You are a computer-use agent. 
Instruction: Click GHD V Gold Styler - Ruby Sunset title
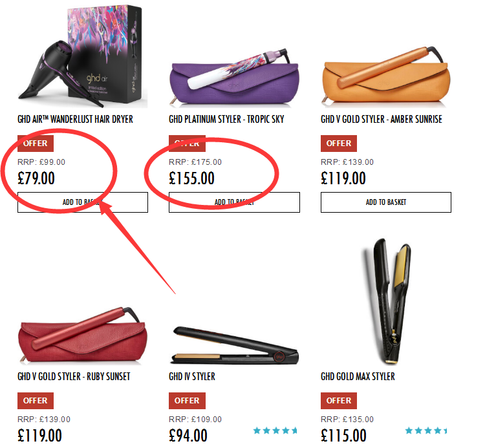(74, 376)
